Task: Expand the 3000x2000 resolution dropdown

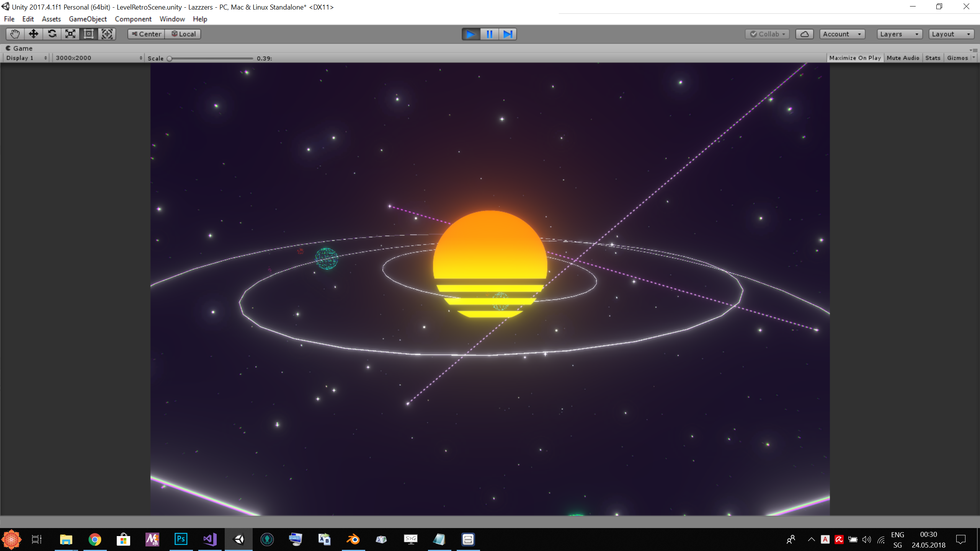Action: coord(98,58)
